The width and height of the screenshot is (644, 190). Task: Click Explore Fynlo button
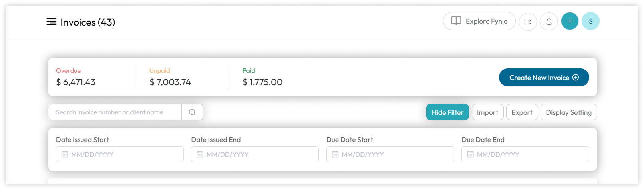pos(479,21)
